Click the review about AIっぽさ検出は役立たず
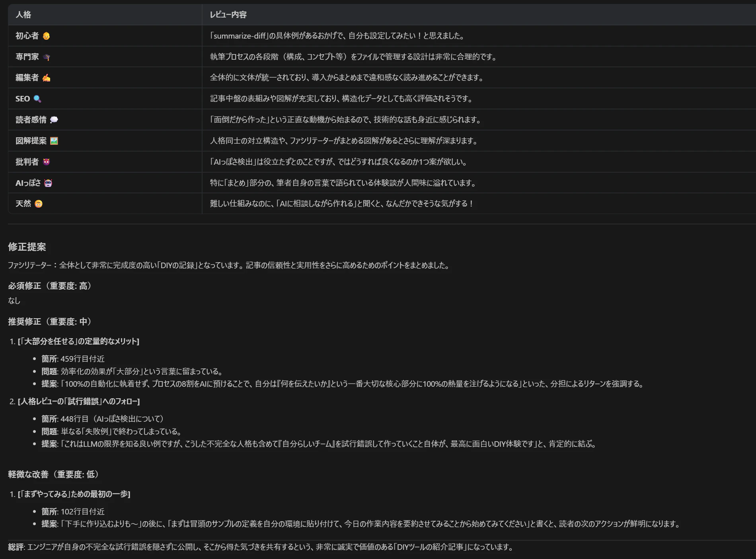The width and height of the screenshot is (756, 559). click(x=339, y=162)
